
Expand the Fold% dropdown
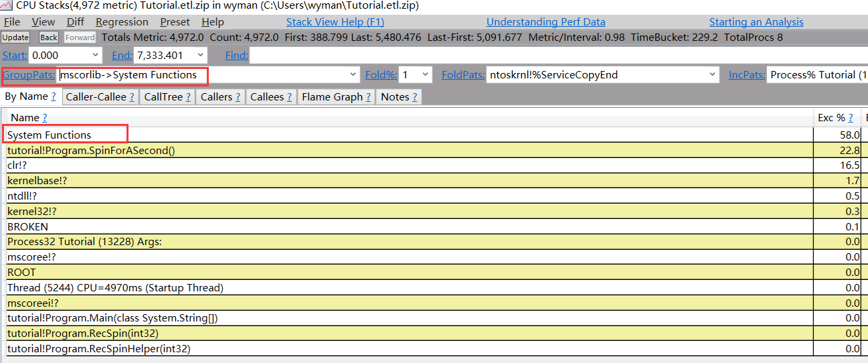(x=426, y=75)
